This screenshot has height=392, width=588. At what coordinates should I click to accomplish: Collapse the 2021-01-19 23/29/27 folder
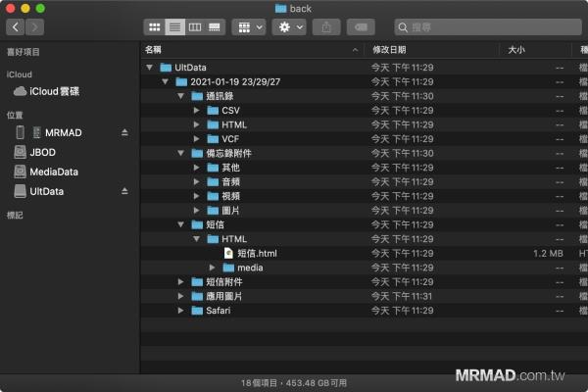click(x=165, y=81)
